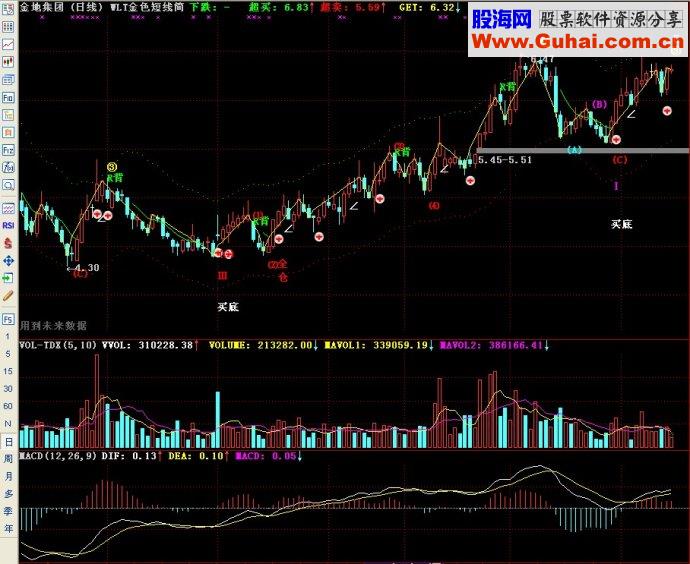The width and height of the screenshot is (690, 564).
Task: Click the WLT金色短线简 indicator name
Action: (147, 7)
